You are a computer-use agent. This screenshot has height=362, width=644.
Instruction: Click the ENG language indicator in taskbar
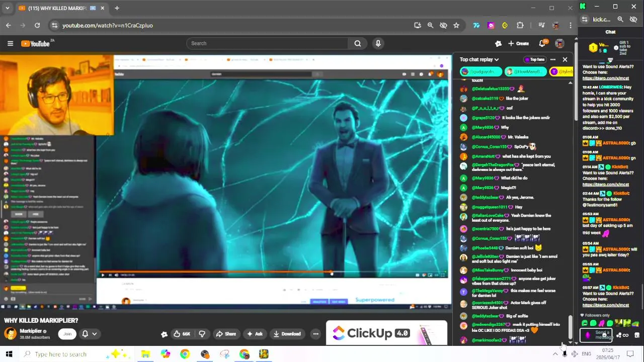586,354
